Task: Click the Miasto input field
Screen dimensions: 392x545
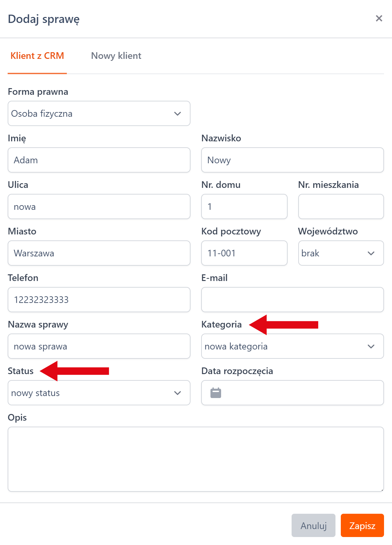Action: coord(99,253)
